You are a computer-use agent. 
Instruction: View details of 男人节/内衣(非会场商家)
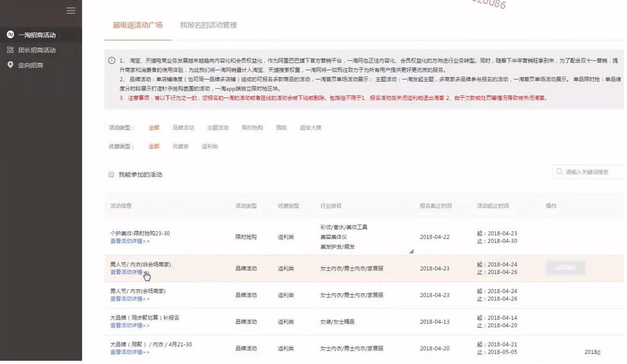(x=127, y=272)
